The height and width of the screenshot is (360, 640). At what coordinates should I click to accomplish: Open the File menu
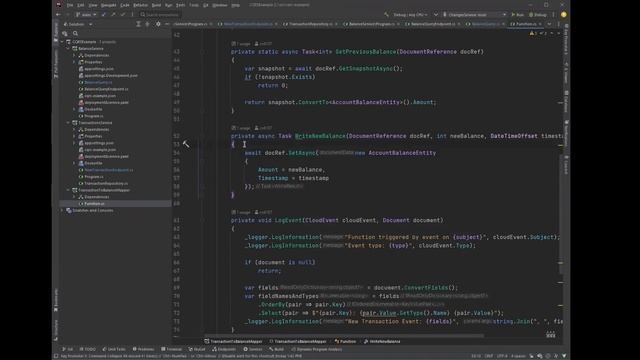[x=70, y=5]
